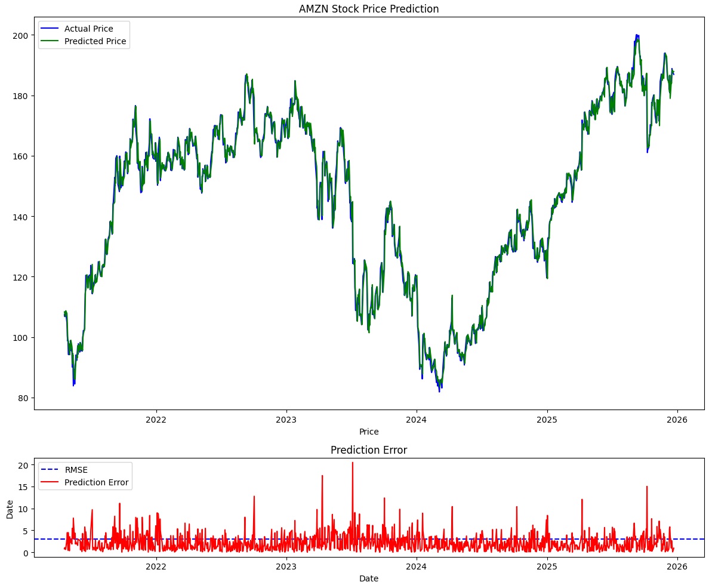Select the Prediction Error legend label
The image size is (709, 588).
(x=96, y=482)
